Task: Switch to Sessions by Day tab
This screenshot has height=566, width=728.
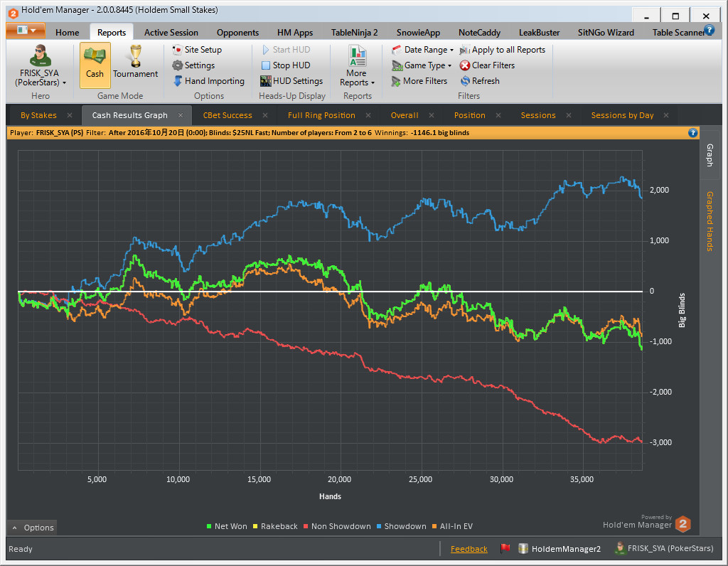Action: pyautogui.click(x=622, y=115)
